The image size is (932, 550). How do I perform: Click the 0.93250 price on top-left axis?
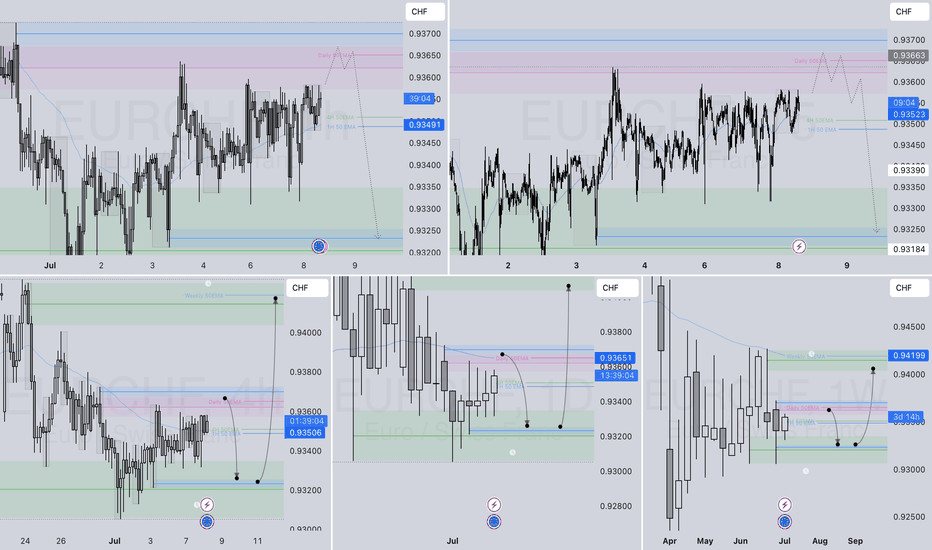tap(424, 231)
